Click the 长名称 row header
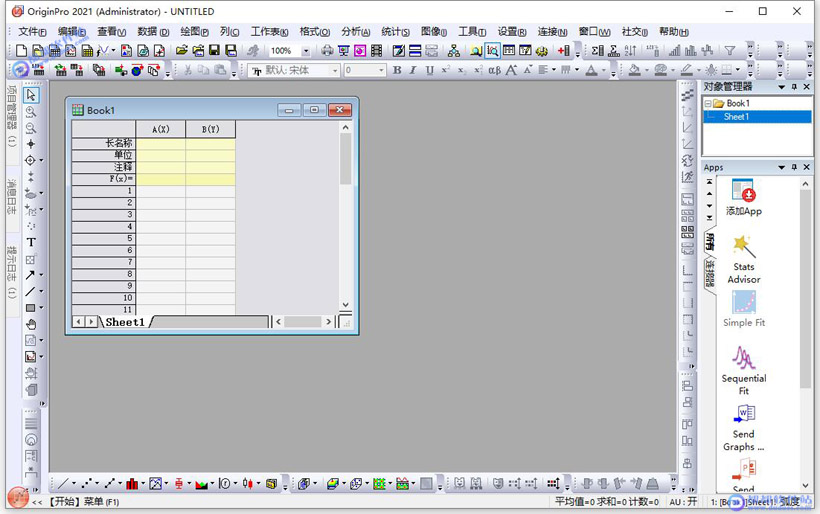Viewport: 820px width, 514px height. [x=104, y=143]
